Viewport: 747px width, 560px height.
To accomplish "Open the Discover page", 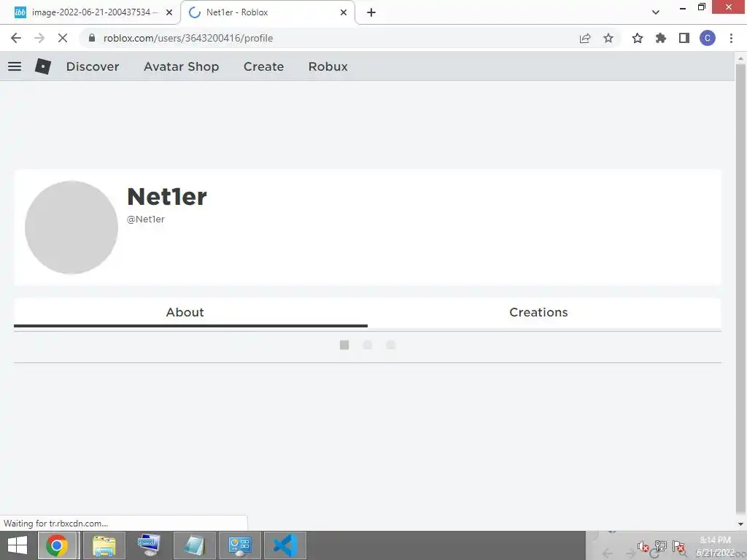I will coord(93,66).
